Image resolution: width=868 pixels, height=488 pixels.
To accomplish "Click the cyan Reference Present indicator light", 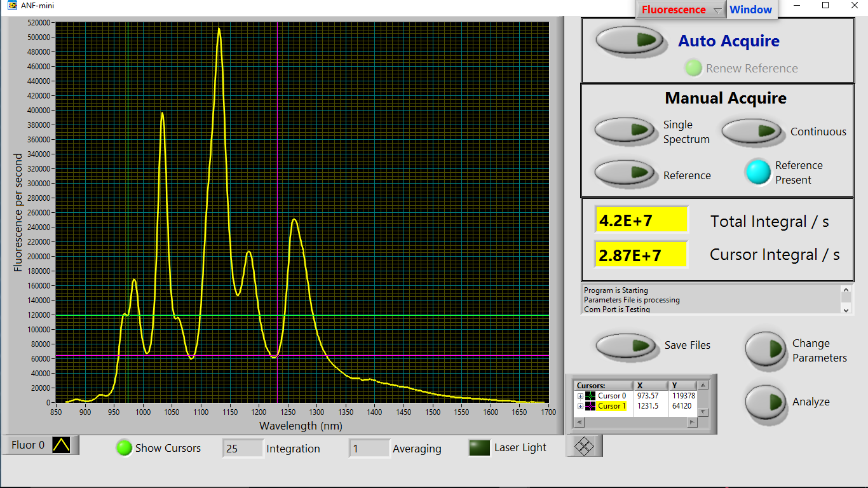I will tap(758, 172).
